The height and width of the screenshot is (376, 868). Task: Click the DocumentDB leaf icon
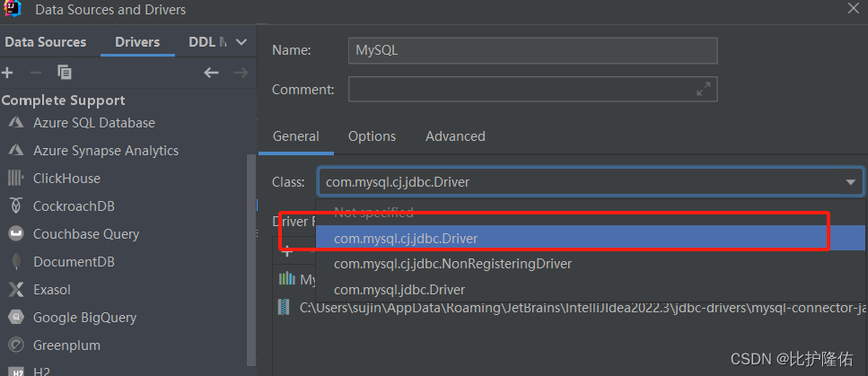click(x=15, y=261)
